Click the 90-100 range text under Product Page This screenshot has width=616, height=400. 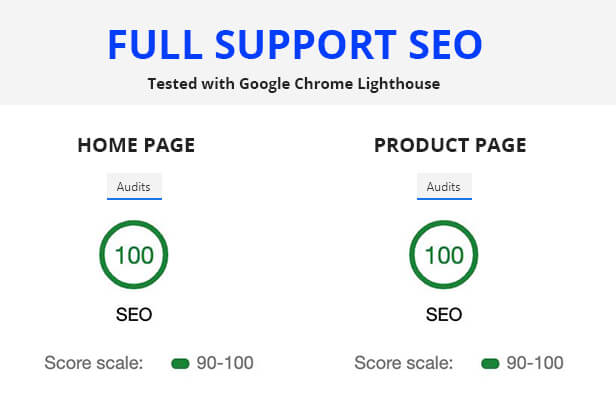point(535,363)
